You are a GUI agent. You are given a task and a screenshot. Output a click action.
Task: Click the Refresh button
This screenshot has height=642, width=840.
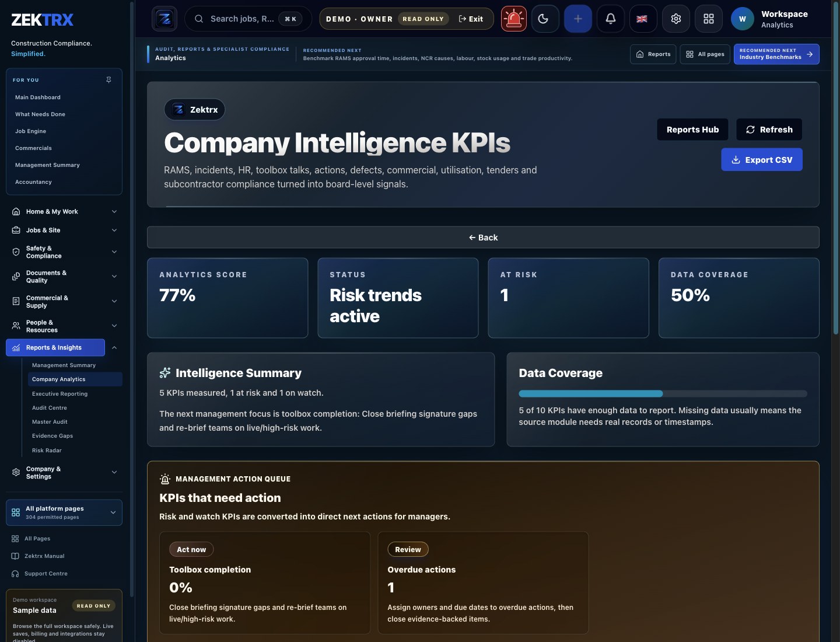[x=769, y=130]
